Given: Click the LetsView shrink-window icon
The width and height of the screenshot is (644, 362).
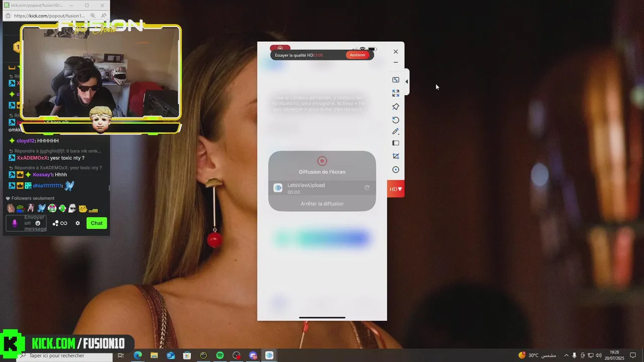Looking at the screenshot, I should [x=395, y=80].
